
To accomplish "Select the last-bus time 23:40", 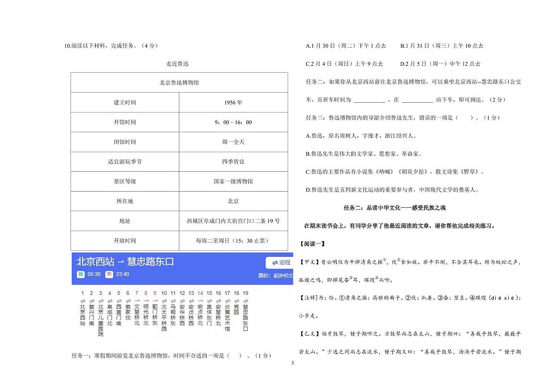I will coord(123,274).
